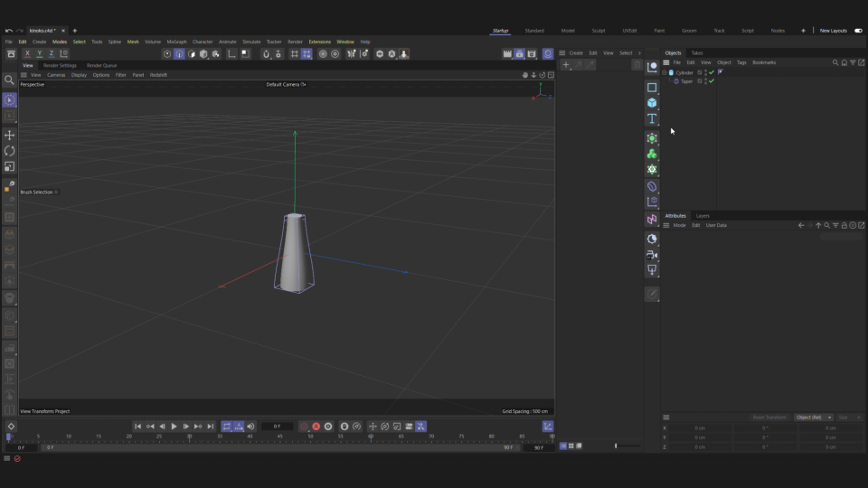Toggle loop playback mode

pos(226,427)
